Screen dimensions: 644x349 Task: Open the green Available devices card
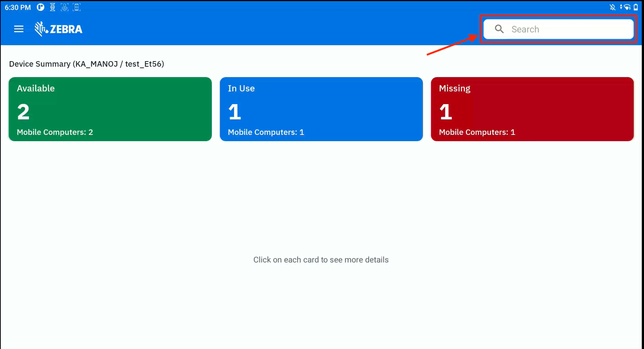(110, 109)
